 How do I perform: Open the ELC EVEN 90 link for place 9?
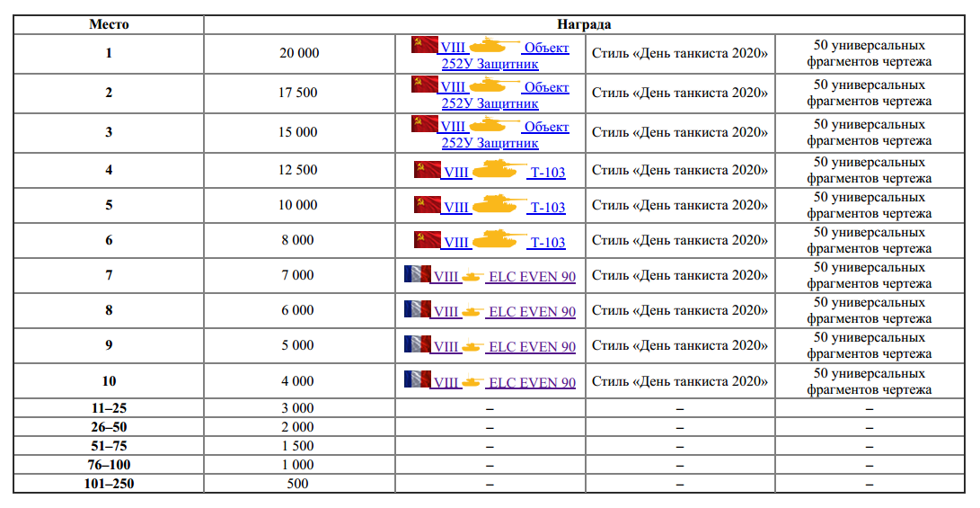[x=532, y=346]
